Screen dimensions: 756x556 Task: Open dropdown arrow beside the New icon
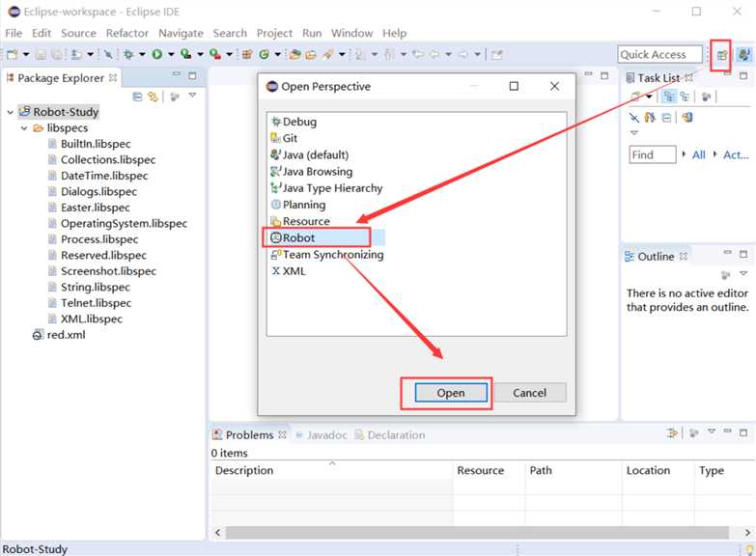pos(26,54)
